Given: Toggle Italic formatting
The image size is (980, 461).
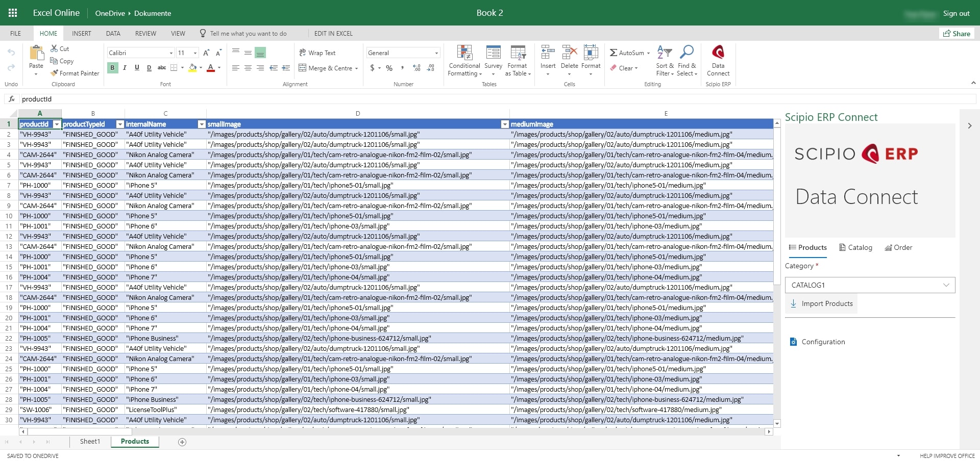Looking at the screenshot, I should point(125,68).
